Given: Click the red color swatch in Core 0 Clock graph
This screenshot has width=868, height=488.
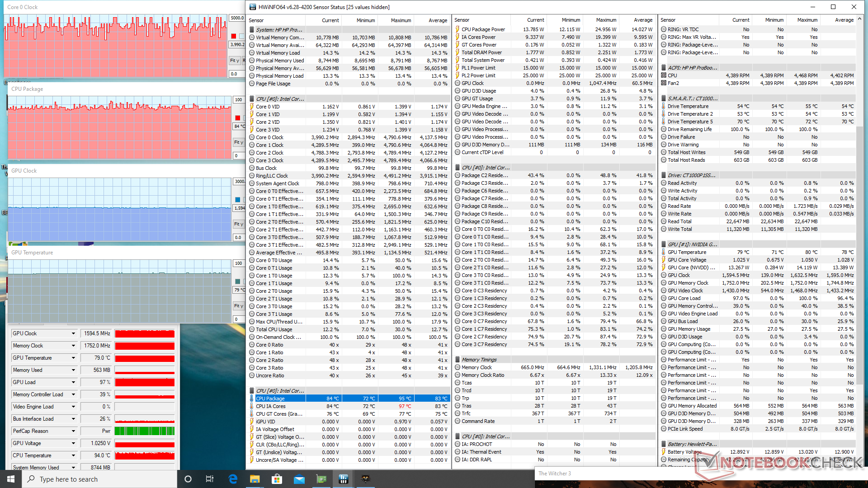Looking at the screenshot, I should [x=234, y=36].
